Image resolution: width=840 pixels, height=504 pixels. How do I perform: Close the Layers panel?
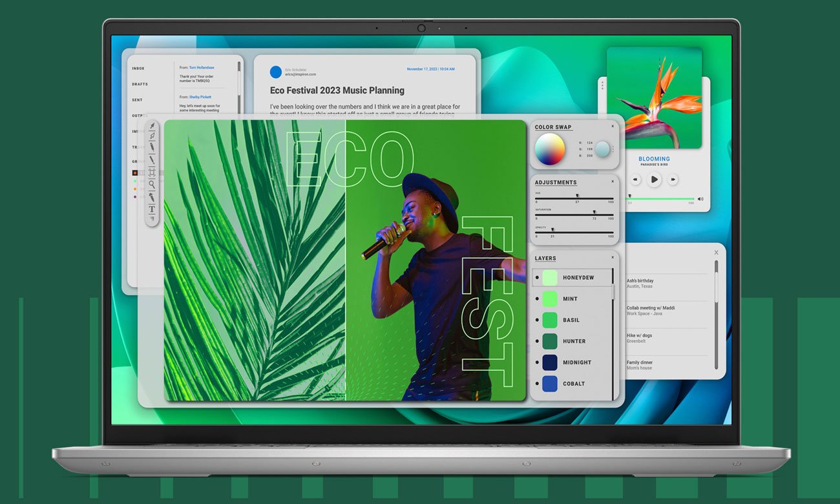click(613, 257)
